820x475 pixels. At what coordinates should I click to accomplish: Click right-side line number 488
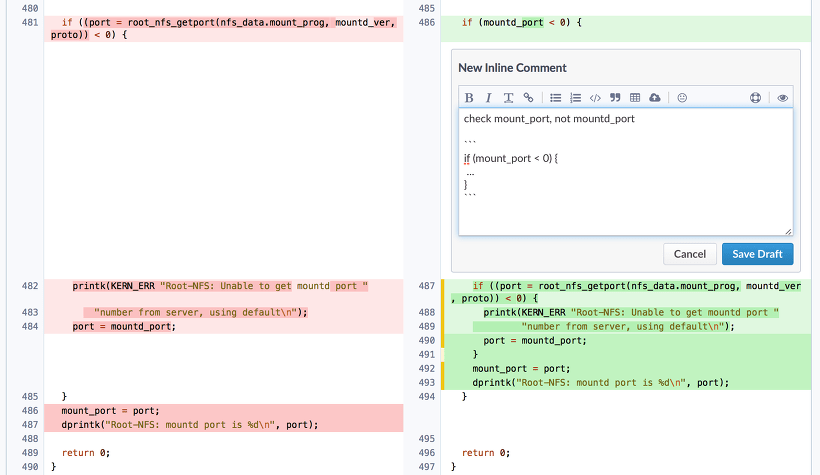427,312
